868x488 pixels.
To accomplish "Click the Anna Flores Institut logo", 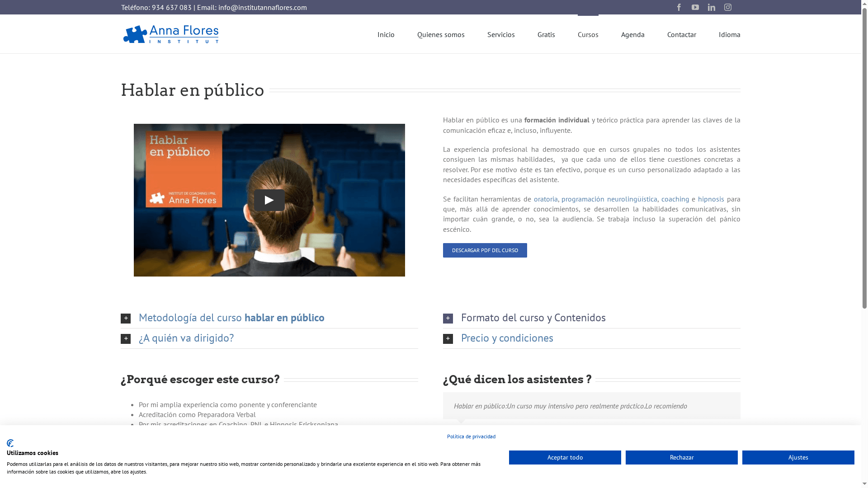I will (x=171, y=34).
